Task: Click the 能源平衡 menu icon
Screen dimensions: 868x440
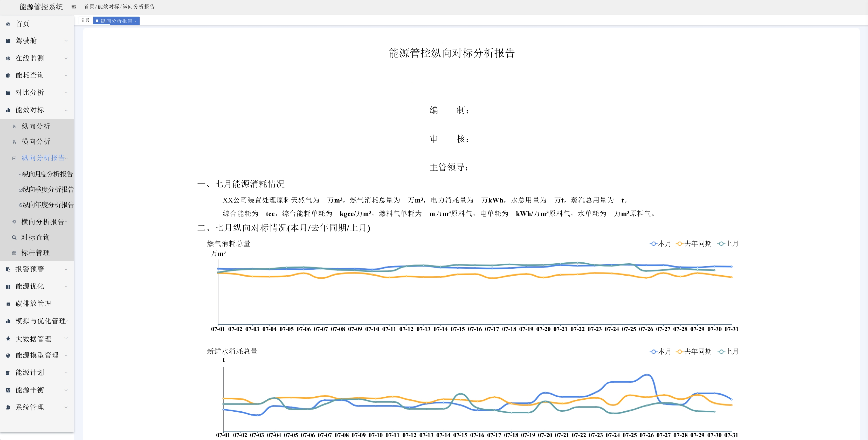Action: coord(8,390)
